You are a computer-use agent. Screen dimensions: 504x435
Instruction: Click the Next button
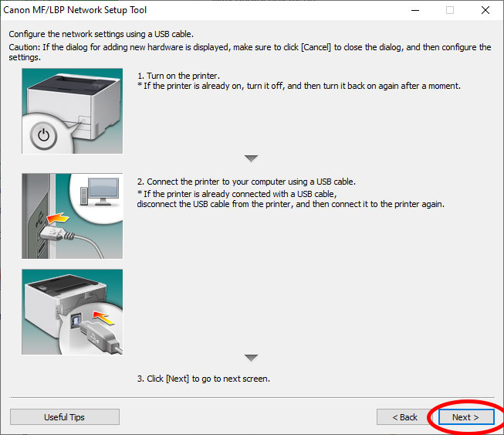(x=466, y=417)
